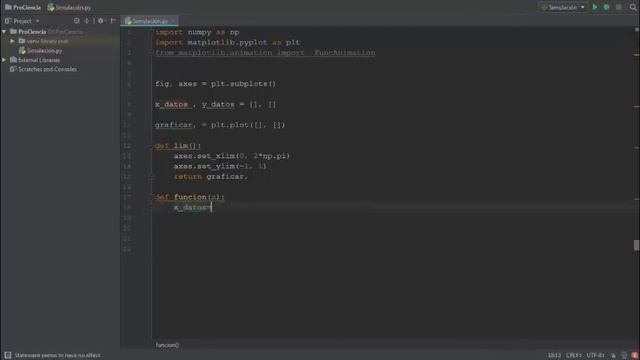Screen dimensions: 640x360
Task: Change CRLF line separator in status bar
Action: [x=573, y=355]
